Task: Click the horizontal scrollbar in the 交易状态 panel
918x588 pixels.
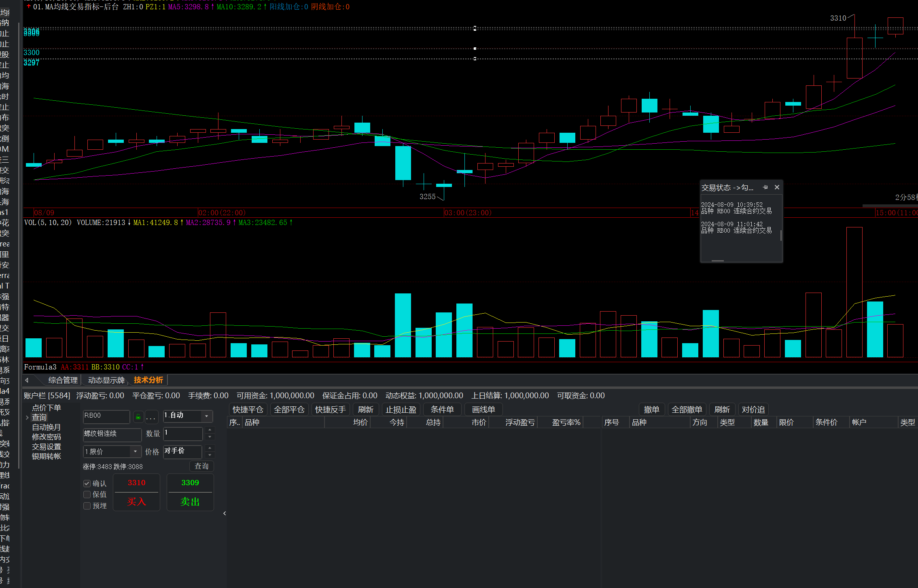Action: coord(718,261)
